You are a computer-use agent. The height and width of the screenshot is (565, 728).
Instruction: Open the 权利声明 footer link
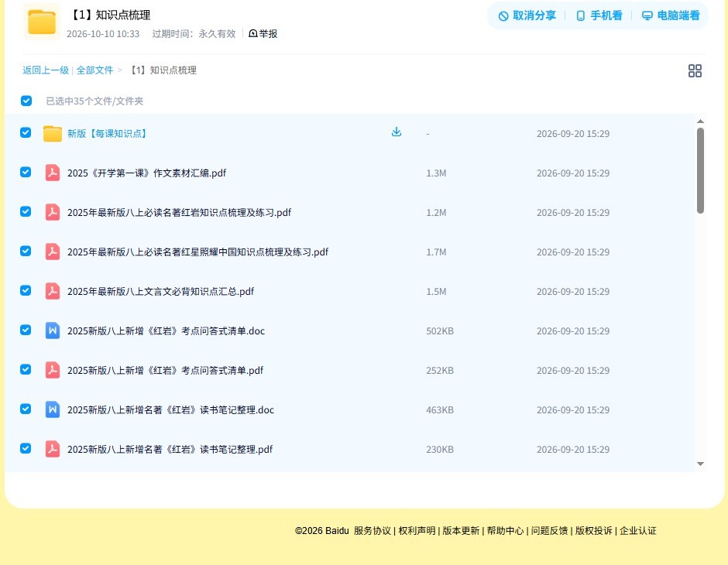[417, 531]
